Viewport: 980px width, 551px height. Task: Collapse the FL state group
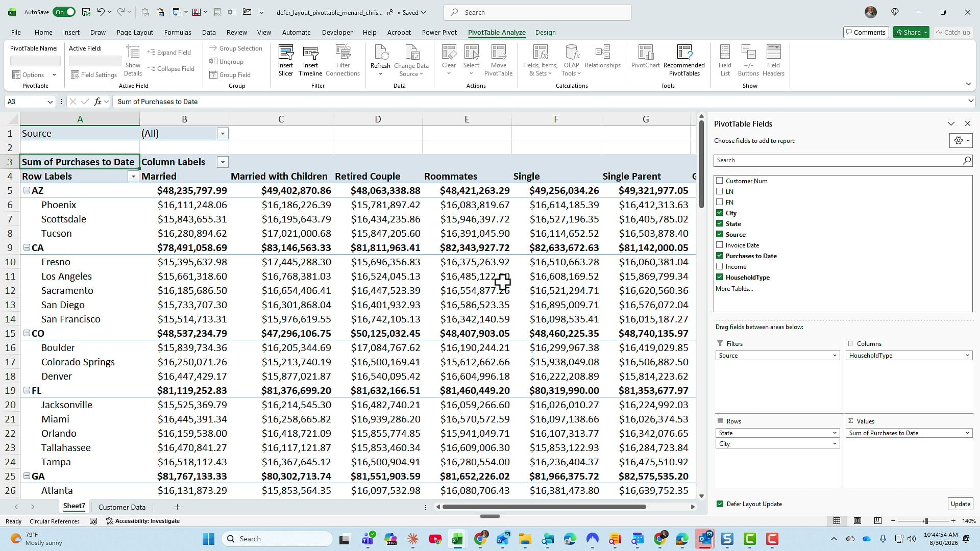(27, 390)
